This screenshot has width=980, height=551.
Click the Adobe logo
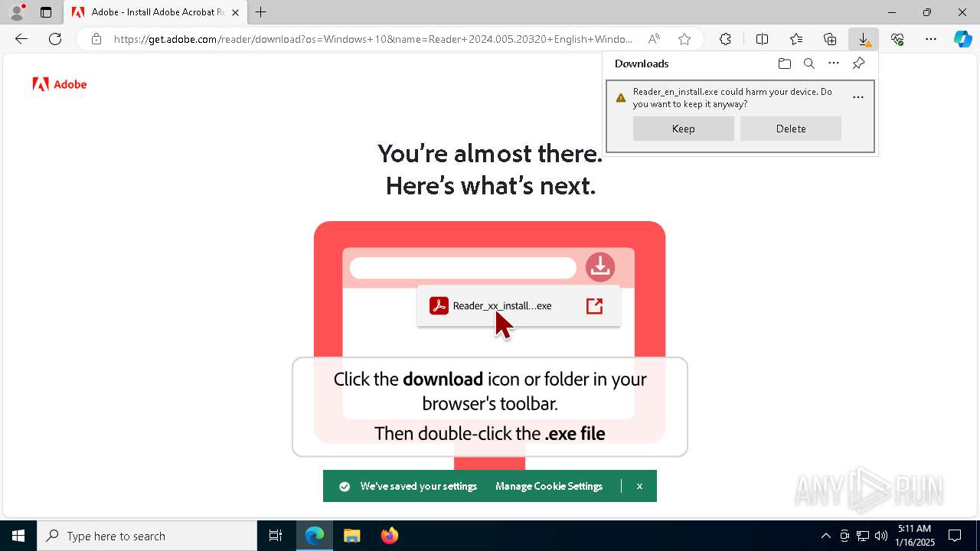pos(60,84)
